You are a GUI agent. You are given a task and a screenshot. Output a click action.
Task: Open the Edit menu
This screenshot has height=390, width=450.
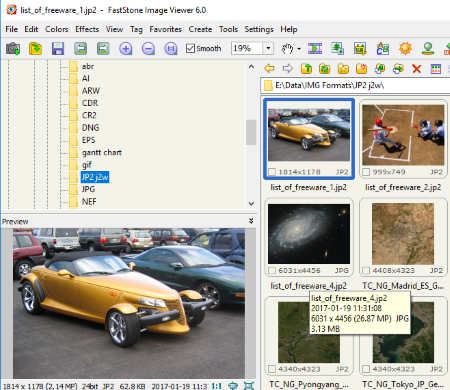31,29
